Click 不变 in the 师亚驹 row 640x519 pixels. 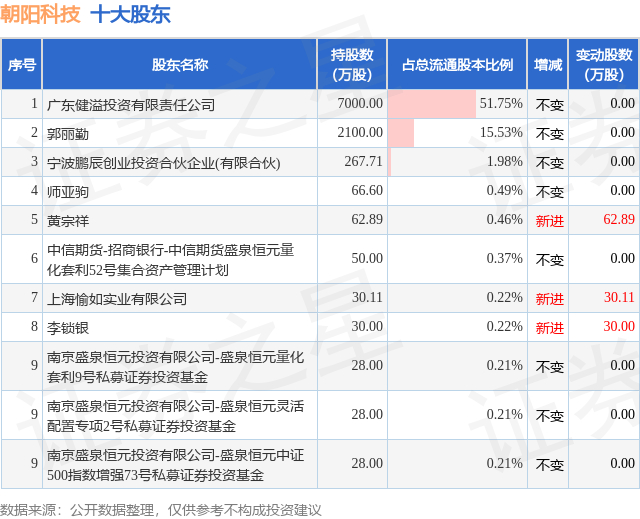click(550, 192)
